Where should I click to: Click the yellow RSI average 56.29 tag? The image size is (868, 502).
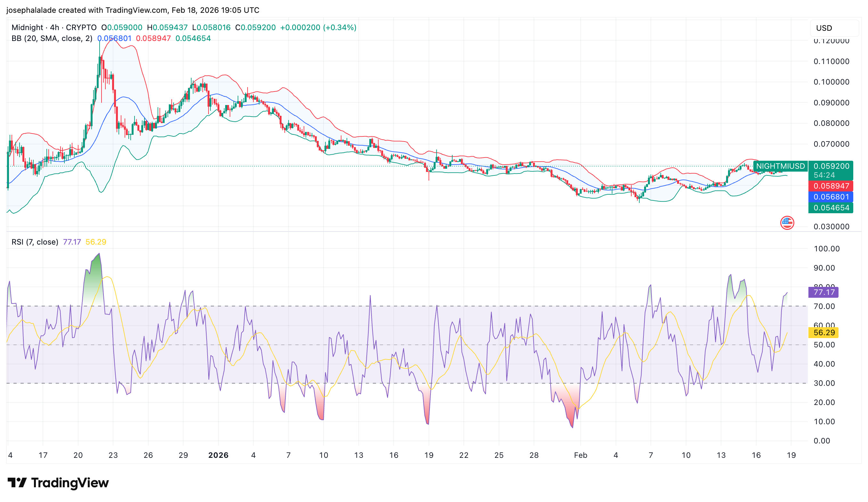coord(823,333)
